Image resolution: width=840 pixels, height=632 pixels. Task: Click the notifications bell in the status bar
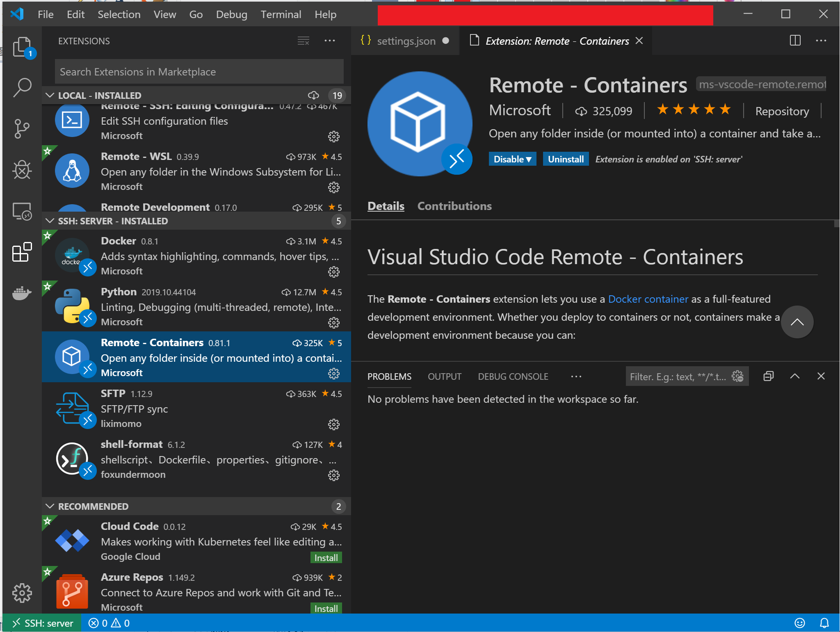pos(825,623)
